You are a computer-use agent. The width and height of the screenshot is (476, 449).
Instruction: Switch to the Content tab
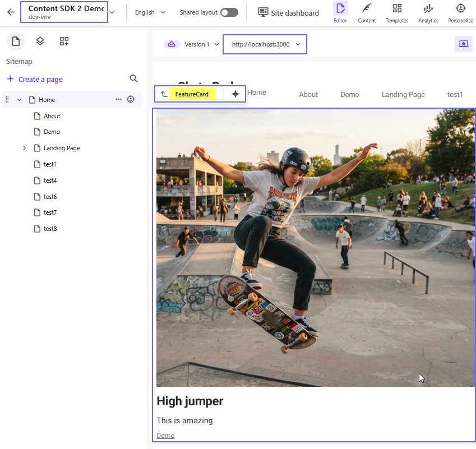click(367, 12)
